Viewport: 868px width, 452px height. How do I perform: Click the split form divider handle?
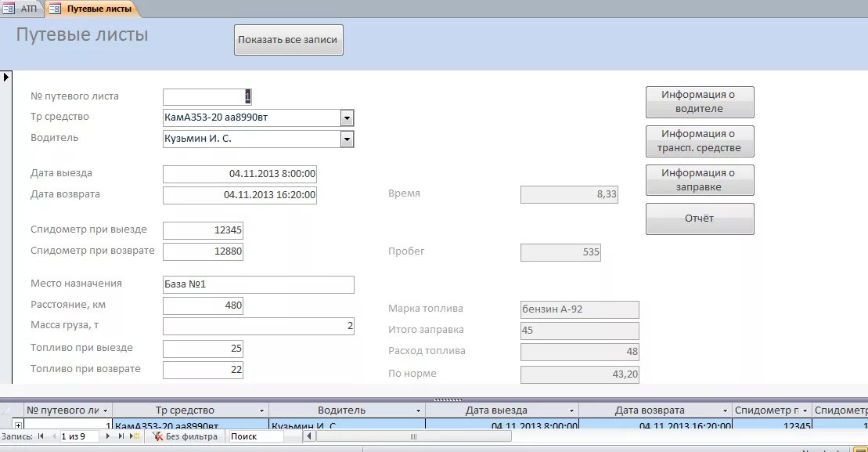coord(447,400)
